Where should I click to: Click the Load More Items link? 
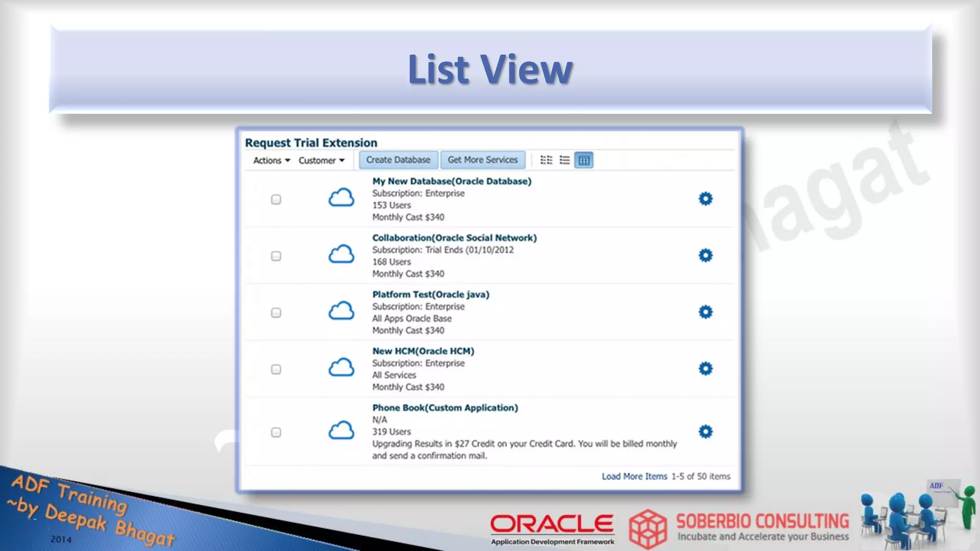click(x=634, y=476)
